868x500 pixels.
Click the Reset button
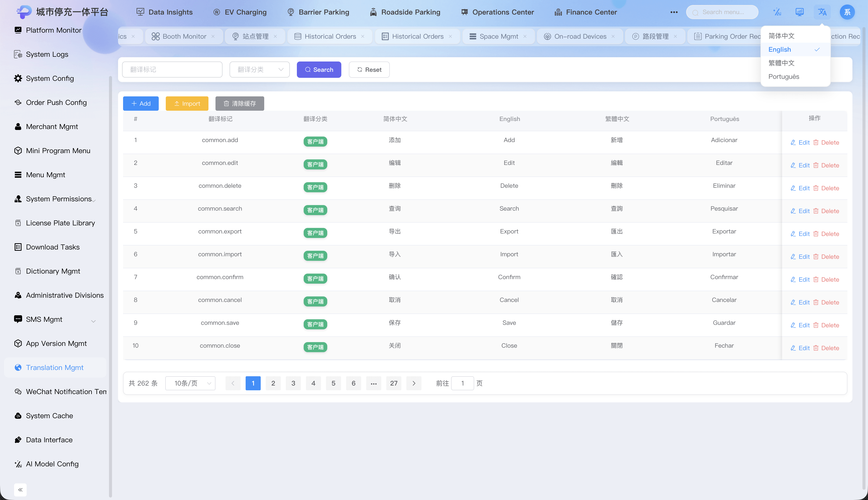369,70
